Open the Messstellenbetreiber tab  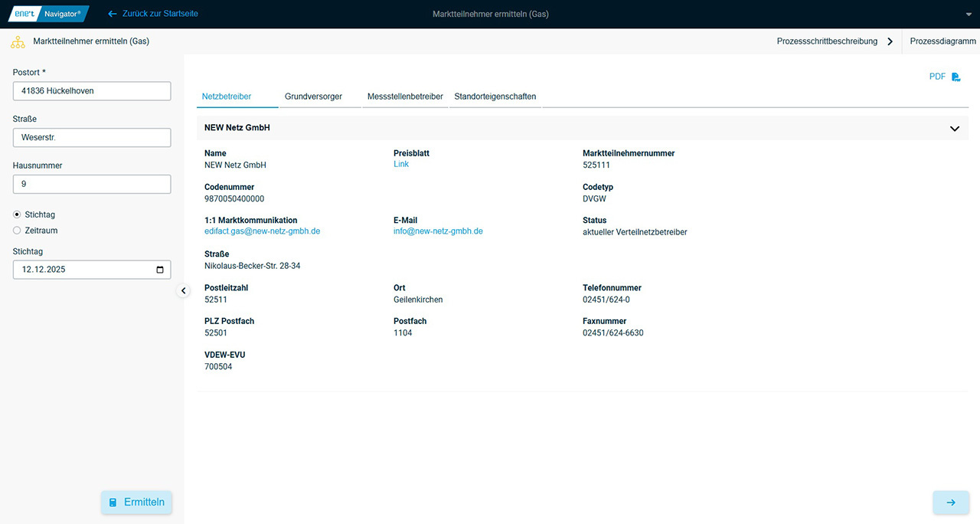(405, 97)
